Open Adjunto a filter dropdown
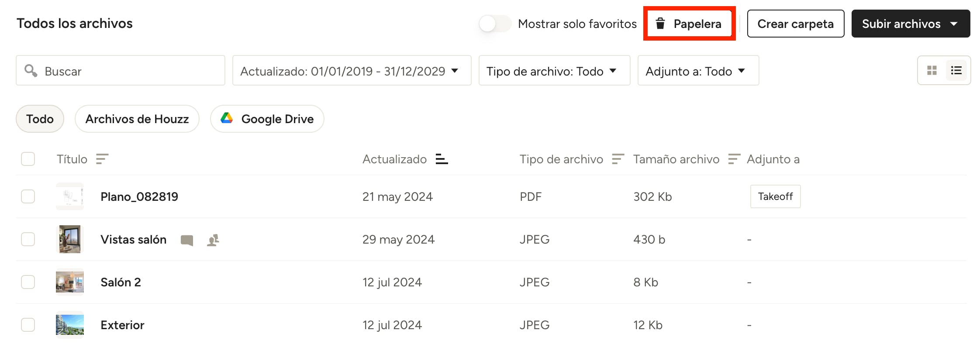This screenshot has height=344, width=980. pyautogui.click(x=698, y=71)
